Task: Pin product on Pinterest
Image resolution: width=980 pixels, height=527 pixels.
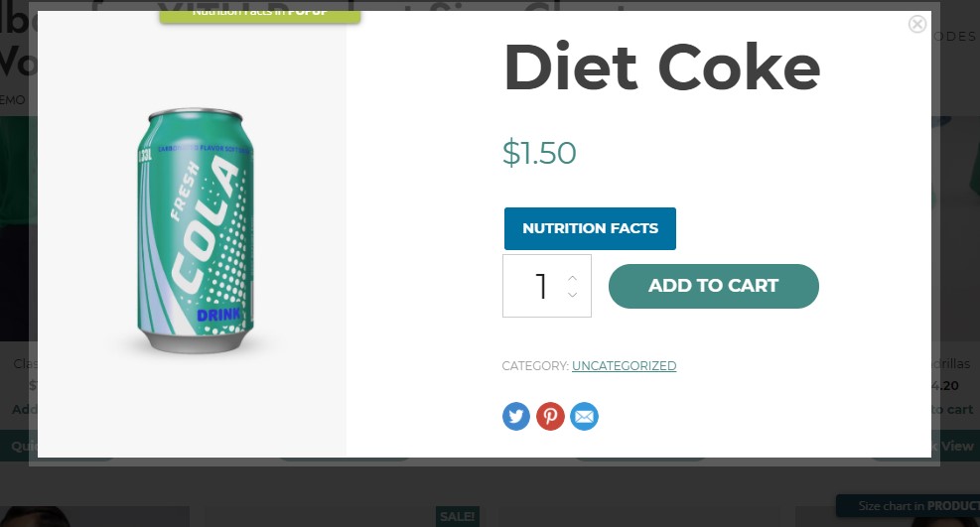Action: click(x=550, y=417)
